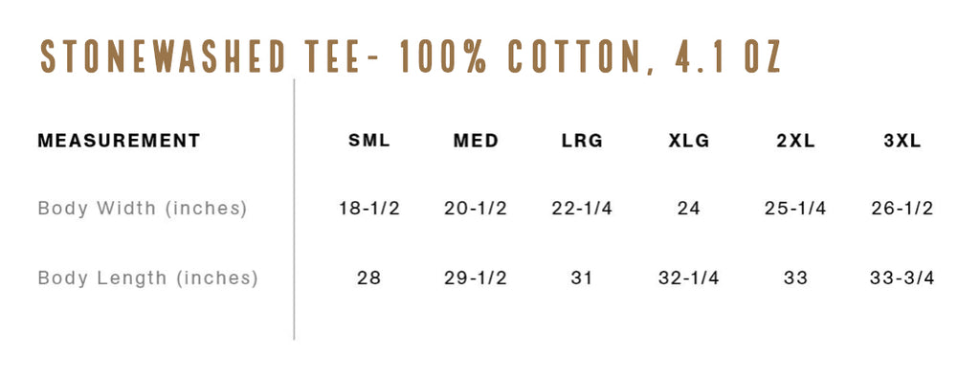
Task: Select the 3XL size header
Action: (902, 141)
